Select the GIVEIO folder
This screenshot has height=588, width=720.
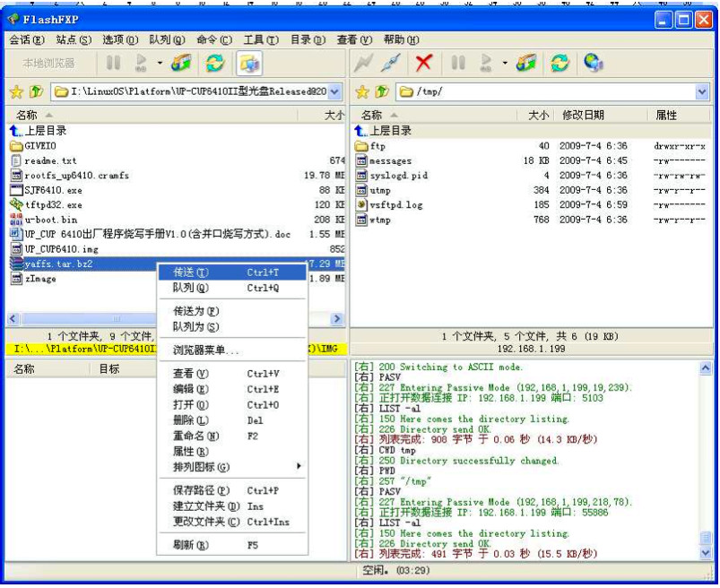coord(33,146)
